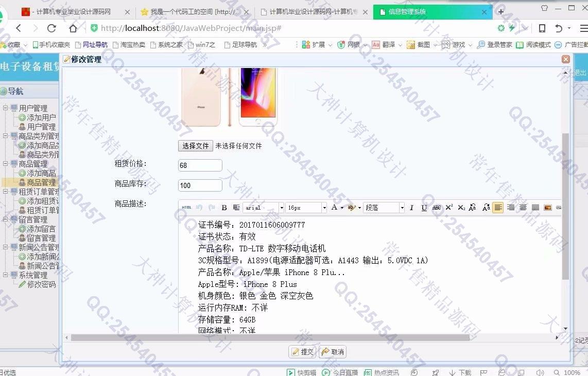588x376 pixels.
Task: Apply superscript formatting
Action: pos(449,208)
